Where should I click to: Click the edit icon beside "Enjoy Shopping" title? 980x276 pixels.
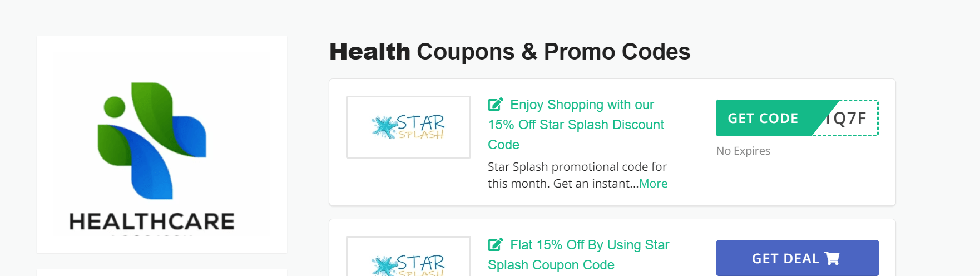[495, 105]
